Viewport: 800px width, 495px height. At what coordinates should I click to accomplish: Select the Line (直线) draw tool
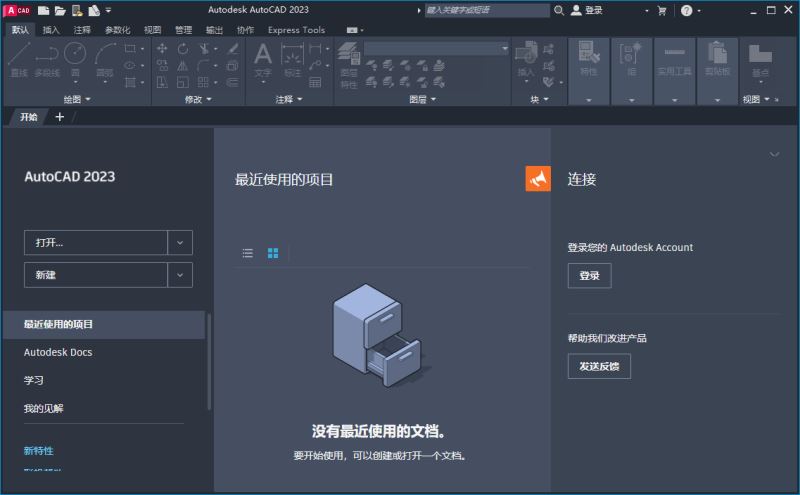[x=19, y=60]
